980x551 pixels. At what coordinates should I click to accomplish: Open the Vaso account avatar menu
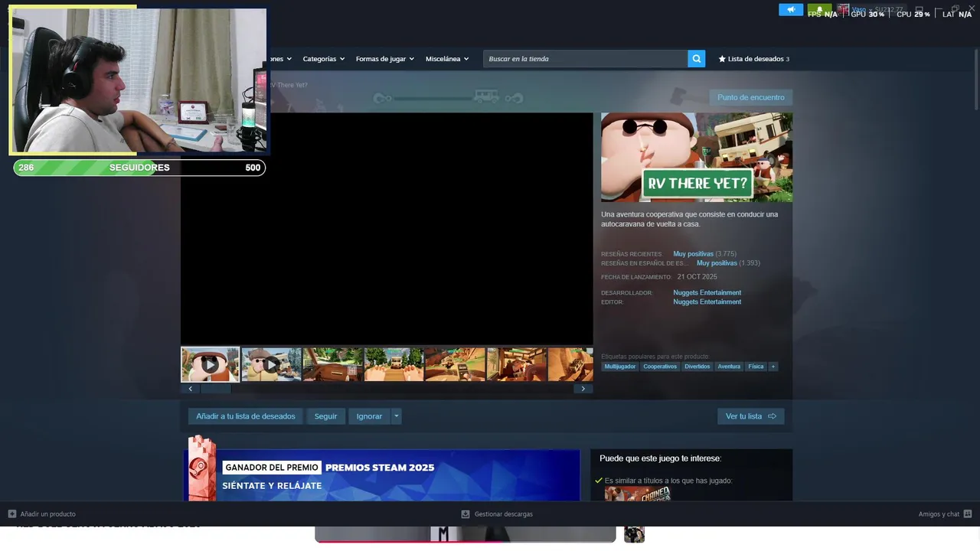tap(843, 10)
